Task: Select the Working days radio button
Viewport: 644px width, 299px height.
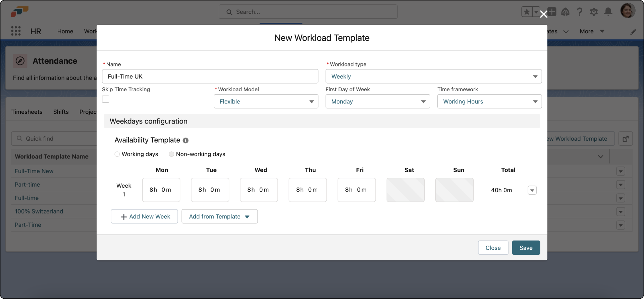Action: point(117,154)
